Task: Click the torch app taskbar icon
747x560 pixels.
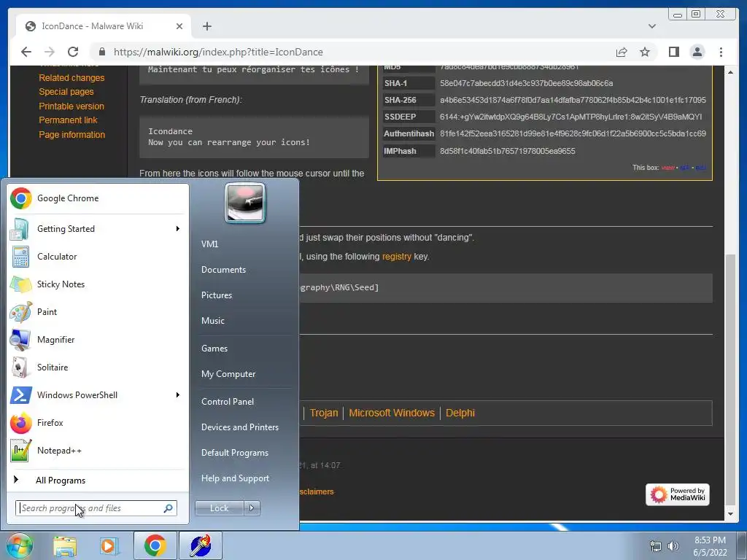Action: [200, 545]
